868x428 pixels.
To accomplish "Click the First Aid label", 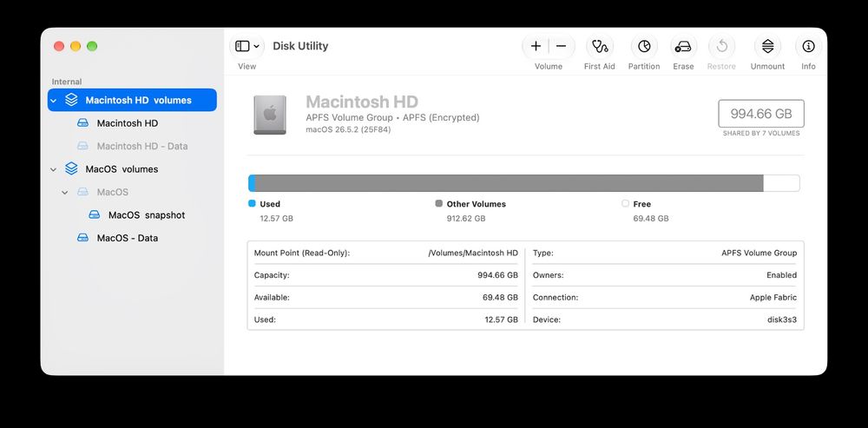I will click(600, 67).
